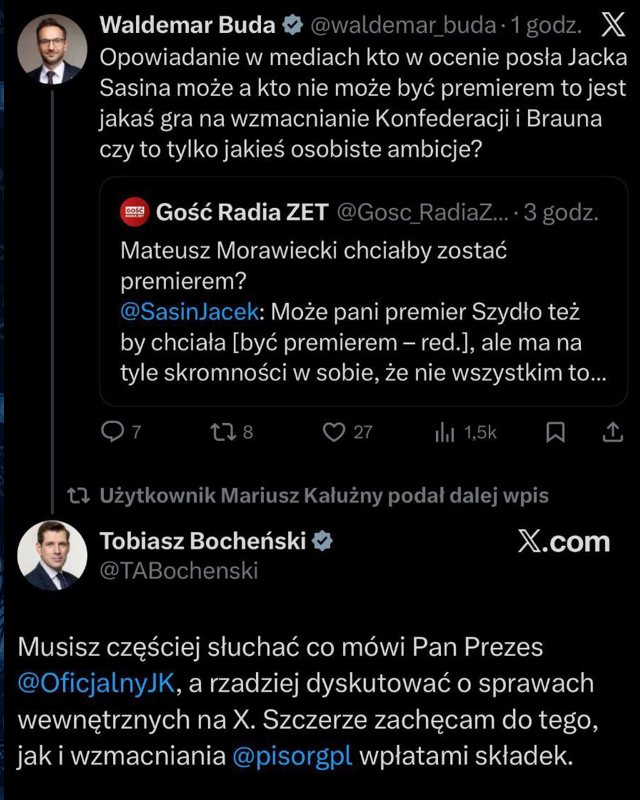This screenshot has width=640, height=800.
Task: View tweet analytics bar chart icon
Action: pyautogui.click(x=444, y=432)
